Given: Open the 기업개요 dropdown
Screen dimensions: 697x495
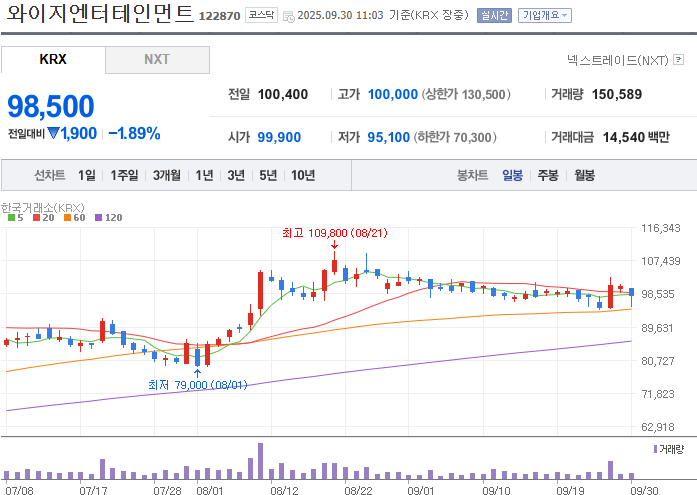Looking at the screenshot, I should [545, 16].
